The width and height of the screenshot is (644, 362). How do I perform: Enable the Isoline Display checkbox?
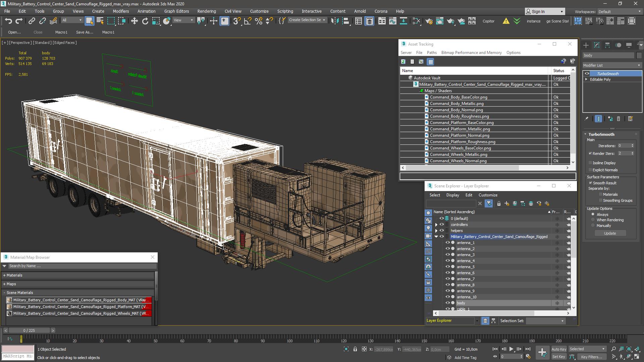click(x=590, y=163)
